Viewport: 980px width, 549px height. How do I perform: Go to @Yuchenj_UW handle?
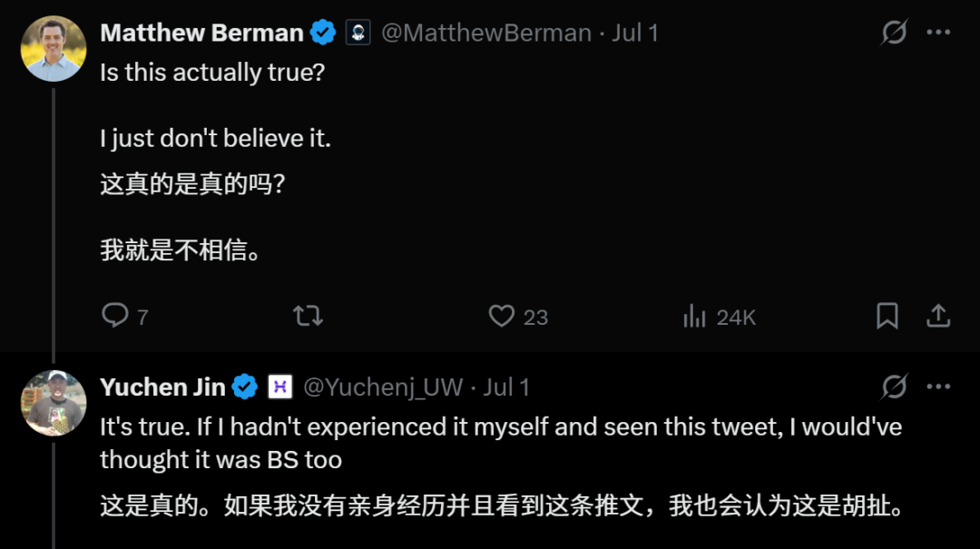point(383,387)
